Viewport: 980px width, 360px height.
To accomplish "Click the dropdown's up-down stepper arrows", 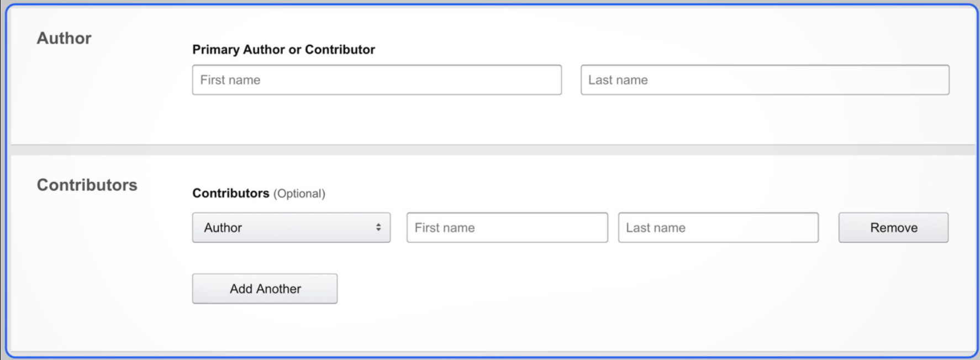I will click(379, 227).
